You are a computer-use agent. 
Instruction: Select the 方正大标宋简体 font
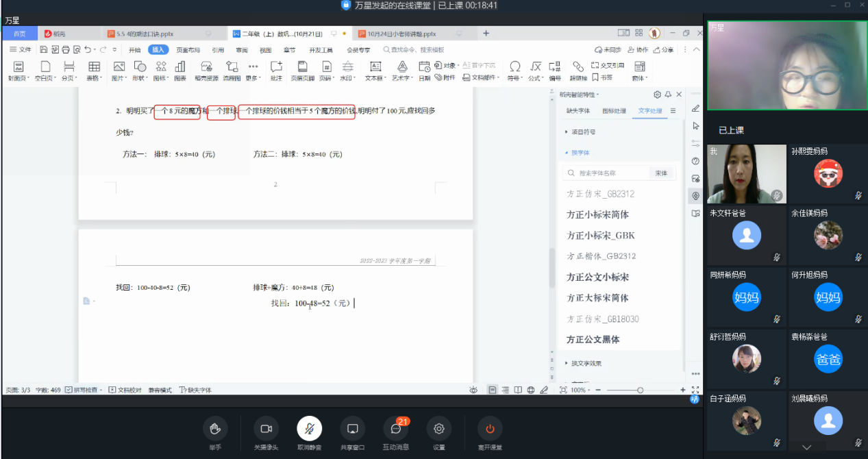(x=598, y=298)
